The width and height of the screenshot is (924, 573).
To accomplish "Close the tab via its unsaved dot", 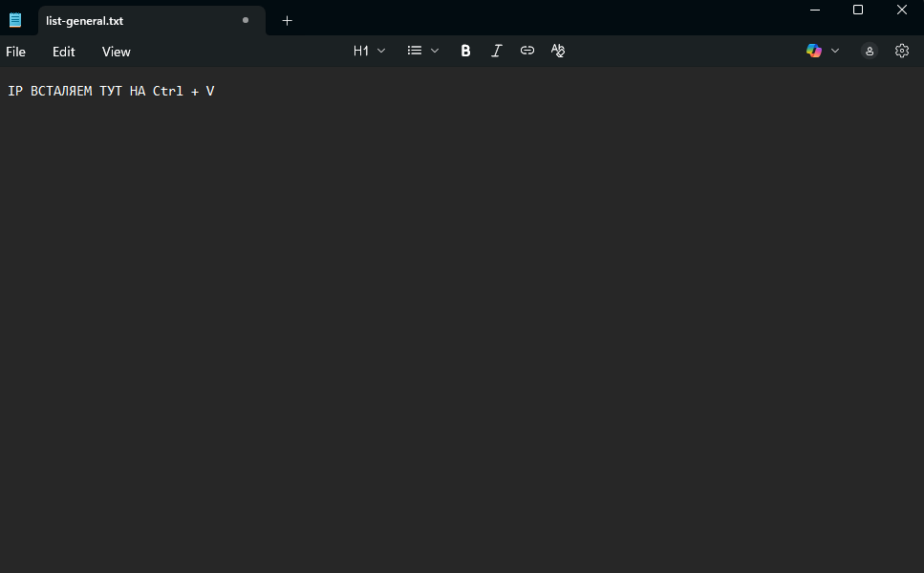I will (x=246, y=20).
